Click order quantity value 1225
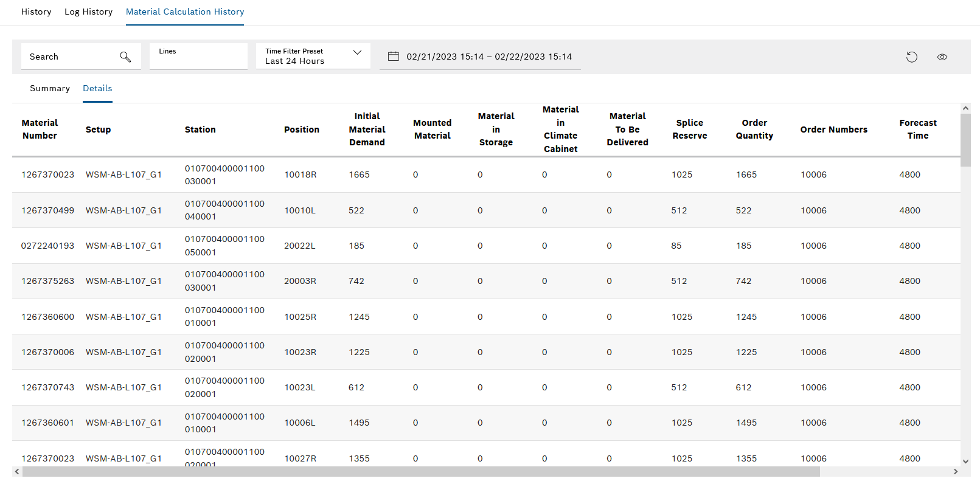Screen dimensions: 980x484 746,352
